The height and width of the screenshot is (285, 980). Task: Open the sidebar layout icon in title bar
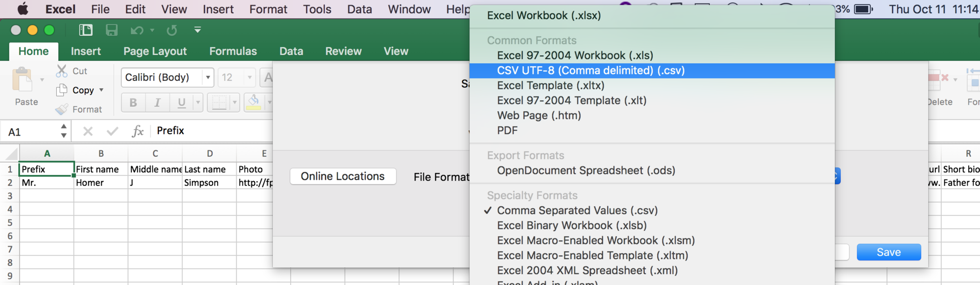coord(86,30)
